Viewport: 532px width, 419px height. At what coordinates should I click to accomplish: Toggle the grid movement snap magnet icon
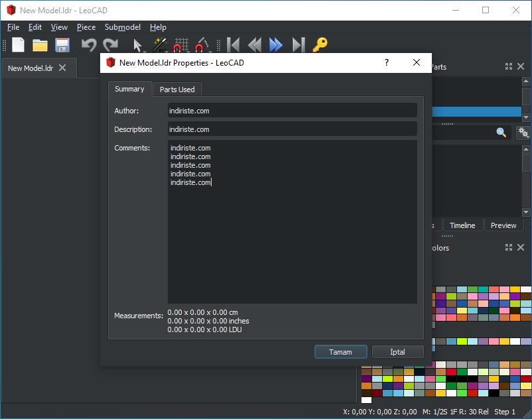pos(181,44)
